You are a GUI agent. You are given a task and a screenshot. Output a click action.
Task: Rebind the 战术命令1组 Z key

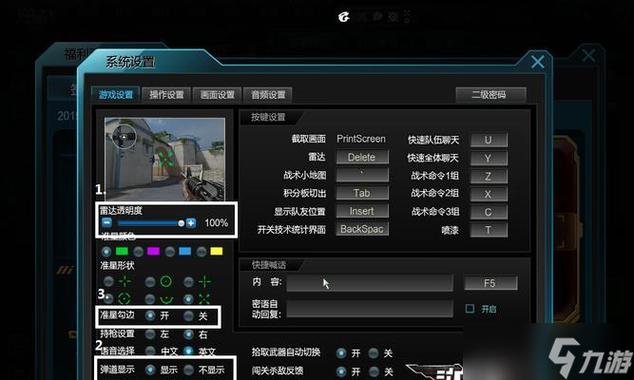[489, 176]
